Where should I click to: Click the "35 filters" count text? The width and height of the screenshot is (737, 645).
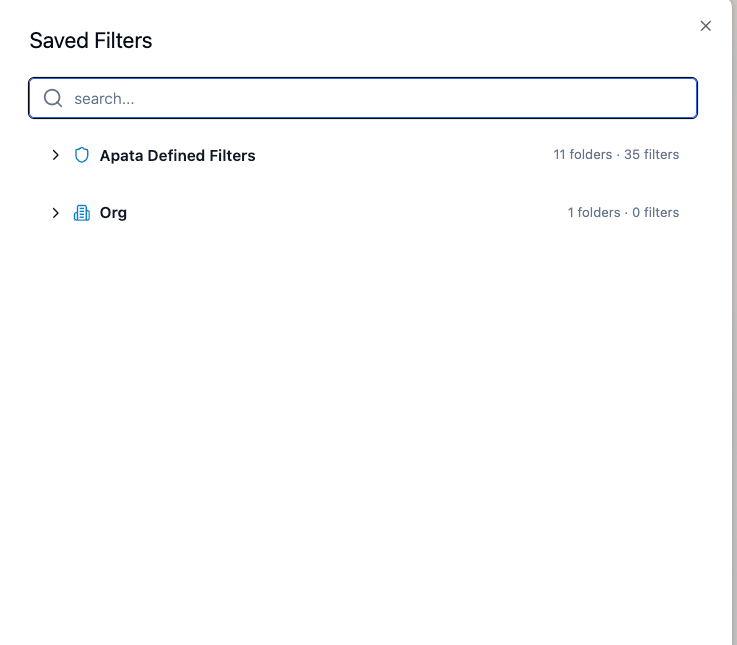tap(652, 155)
